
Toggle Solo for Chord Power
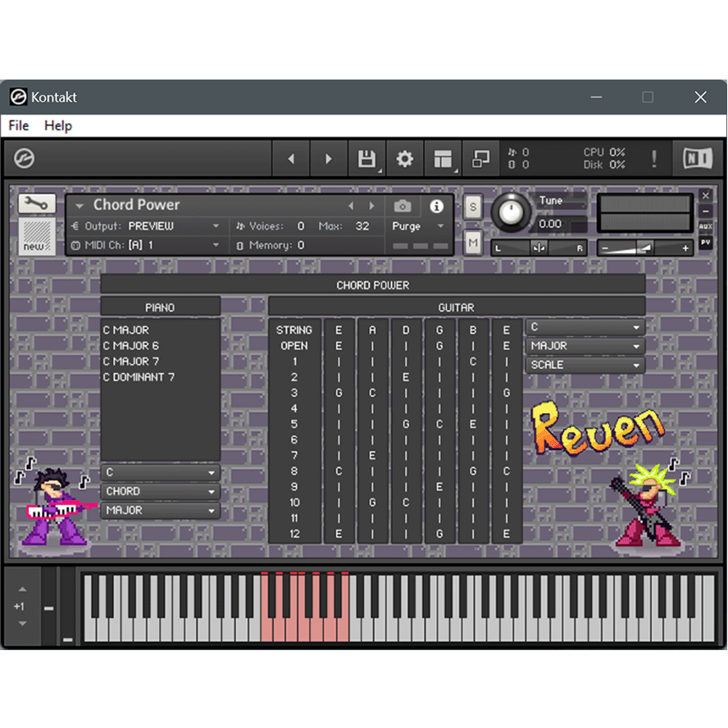[473, 207]
